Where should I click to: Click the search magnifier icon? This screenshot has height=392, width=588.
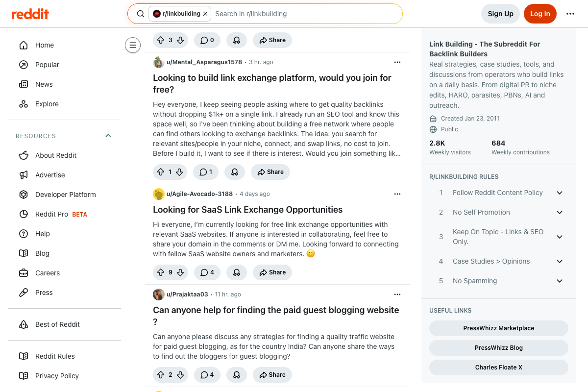[x=141, y=14]
